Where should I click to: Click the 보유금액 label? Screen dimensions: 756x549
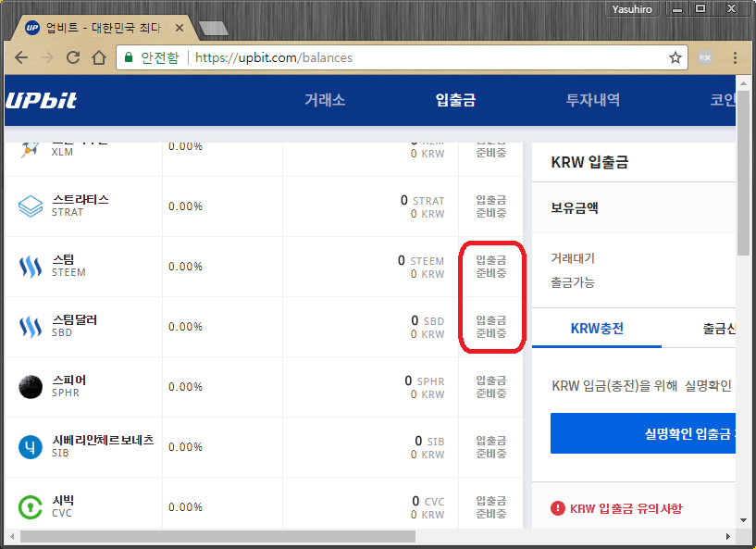(575, 208)
